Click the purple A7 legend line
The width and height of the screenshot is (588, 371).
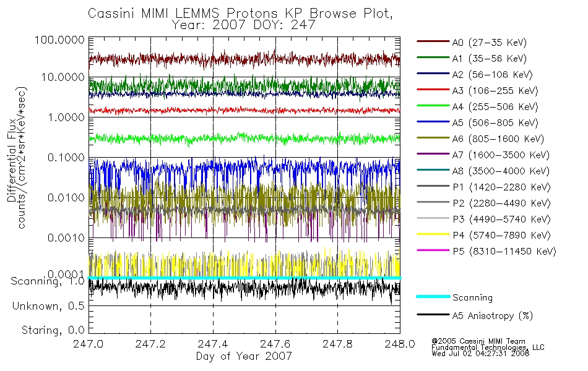point(433,153)
